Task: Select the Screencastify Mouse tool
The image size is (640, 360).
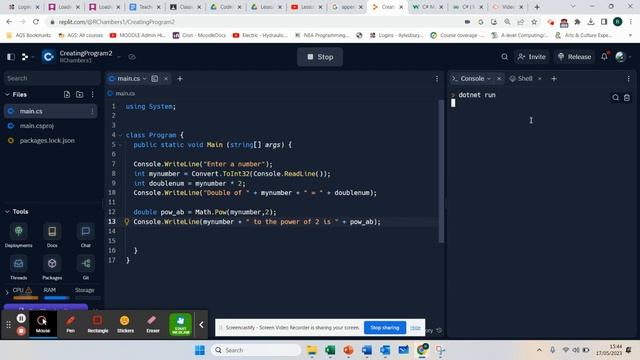Action: [42, 324]
